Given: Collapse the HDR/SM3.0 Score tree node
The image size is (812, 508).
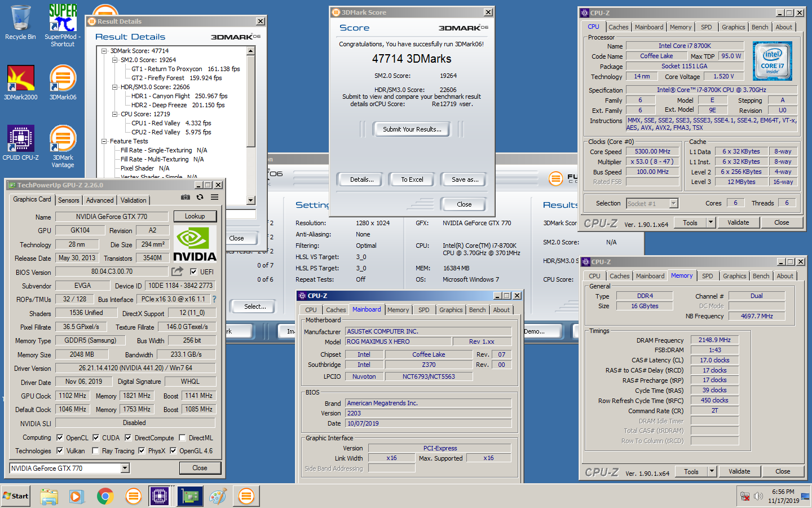Looking at the screenshot, I should coord(114,87).
